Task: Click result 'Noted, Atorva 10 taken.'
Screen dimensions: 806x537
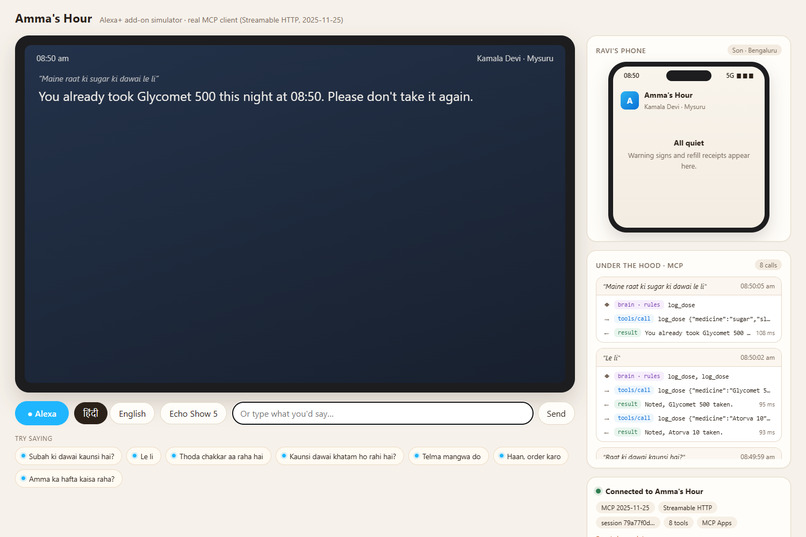Action: 689,432
